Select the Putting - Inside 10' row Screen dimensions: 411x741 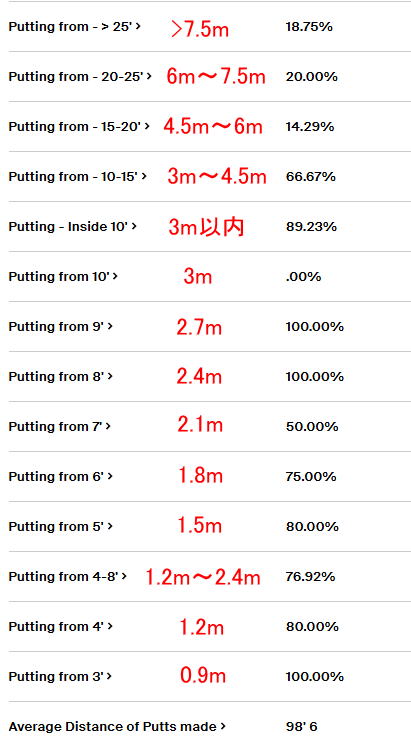coord(206,227)
